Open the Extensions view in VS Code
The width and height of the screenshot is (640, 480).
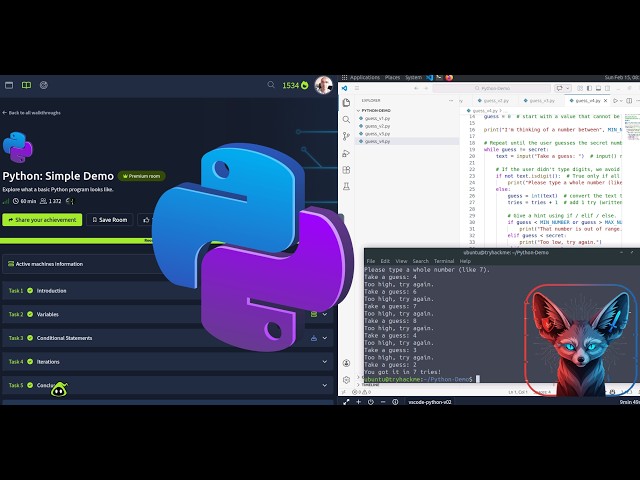pos(346,170)
